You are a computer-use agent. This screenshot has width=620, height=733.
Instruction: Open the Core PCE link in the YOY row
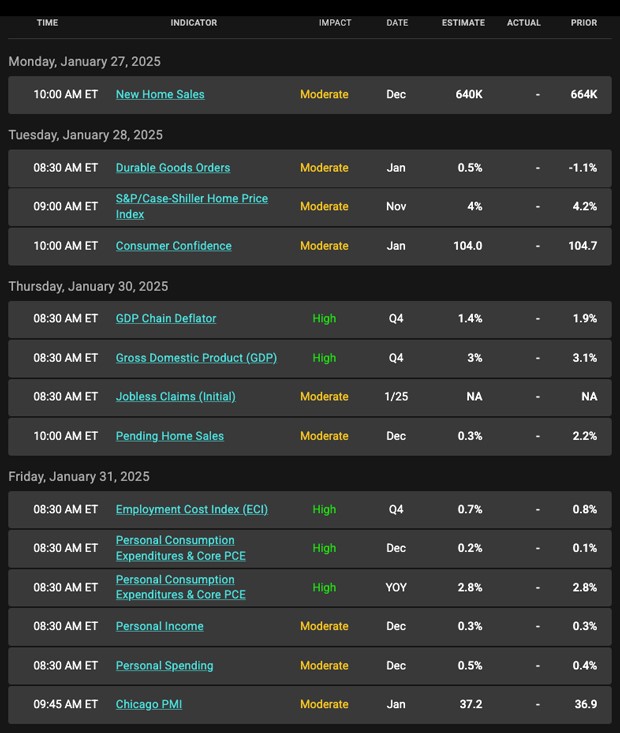(x=180, y=587)
